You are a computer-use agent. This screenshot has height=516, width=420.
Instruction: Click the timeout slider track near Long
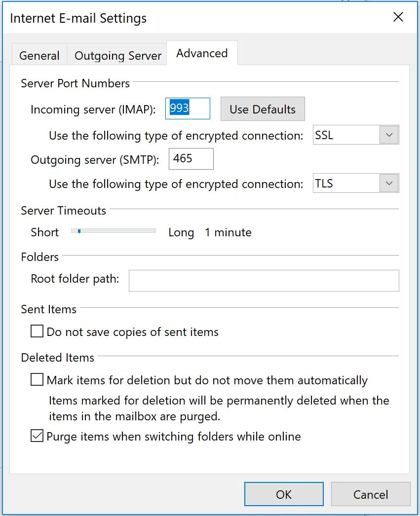(x=148, y=230)
